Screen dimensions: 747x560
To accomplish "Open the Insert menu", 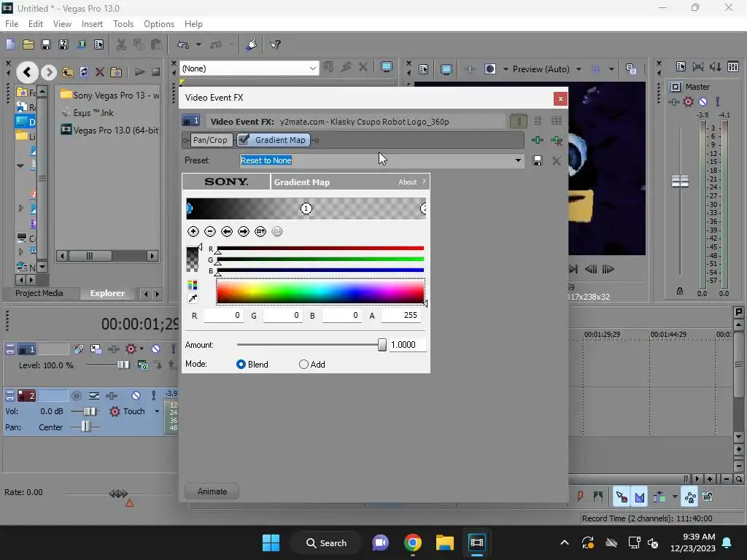I will coord(92,24).
